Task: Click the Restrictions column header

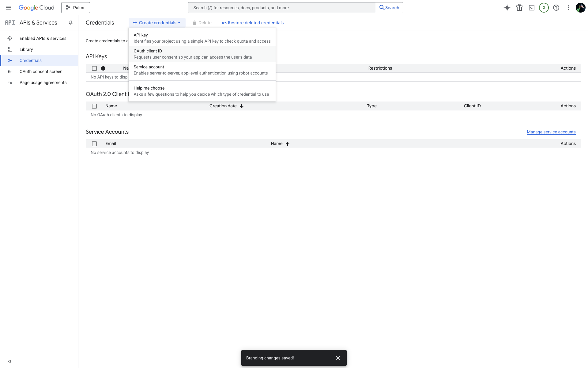Action: 380,68
